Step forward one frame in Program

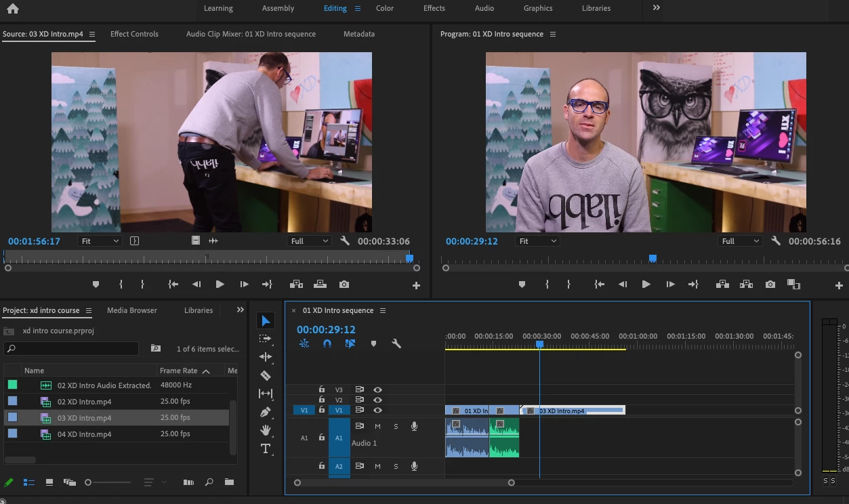point(670,285)
